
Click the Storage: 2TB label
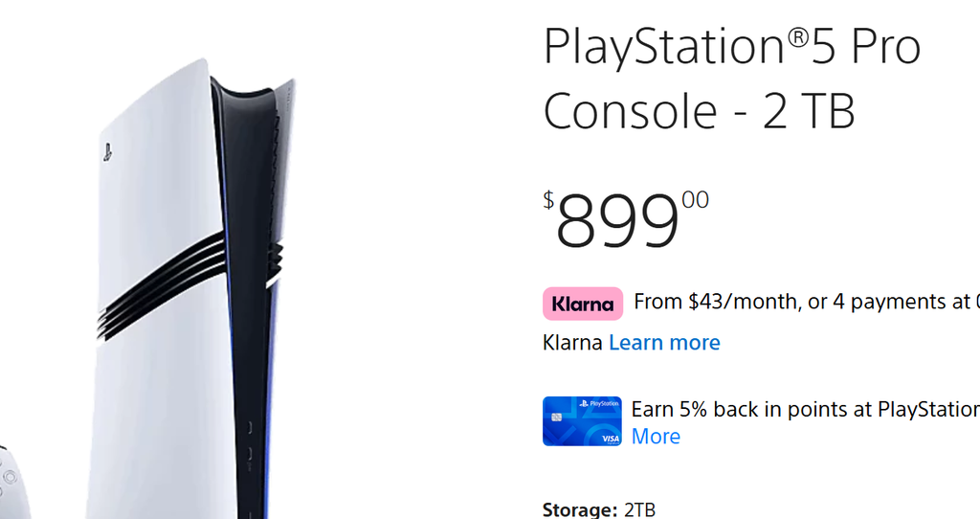599,509
